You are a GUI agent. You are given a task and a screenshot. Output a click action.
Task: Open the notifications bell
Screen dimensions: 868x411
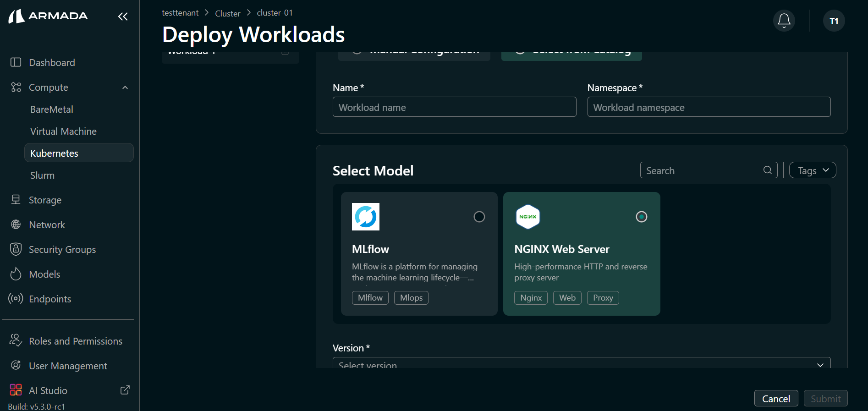pyautogui.click(x=784, y=21)
